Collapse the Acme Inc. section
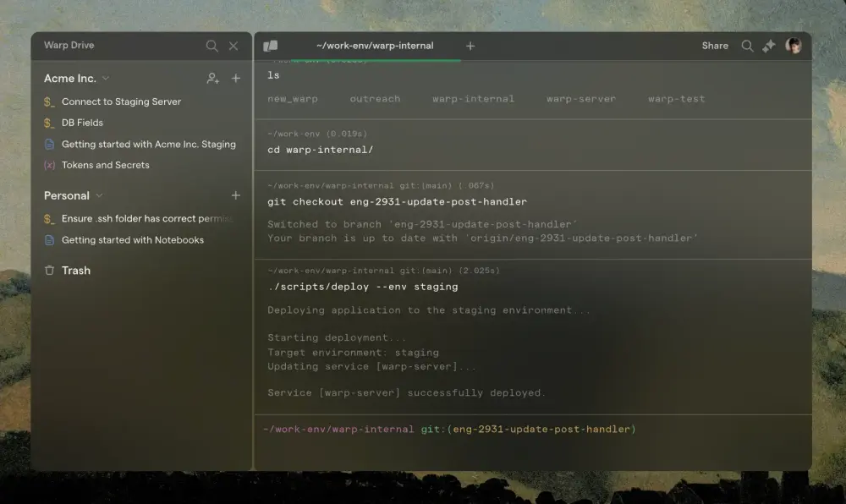Screen dimensions: 846x504 click(106, 79)
